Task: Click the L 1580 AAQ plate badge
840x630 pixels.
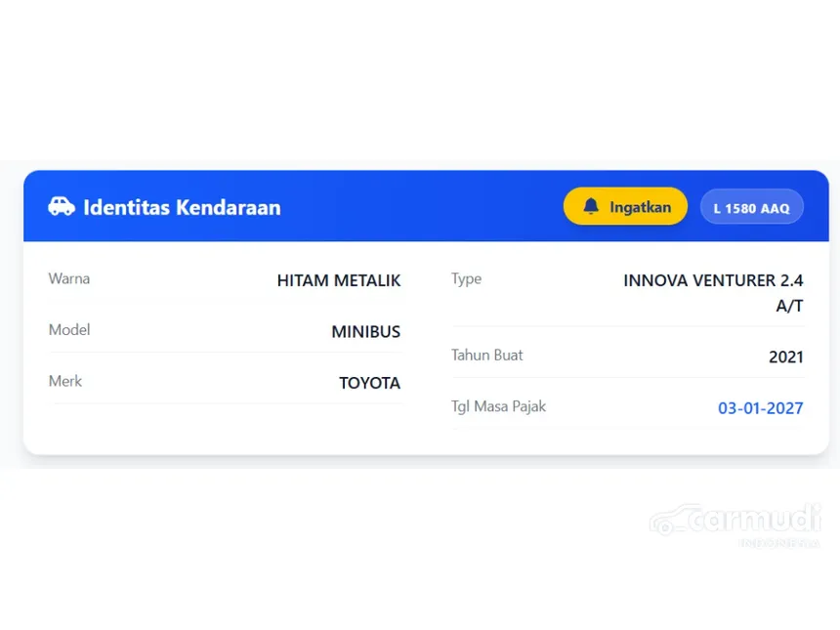Action: click(751, 208)
